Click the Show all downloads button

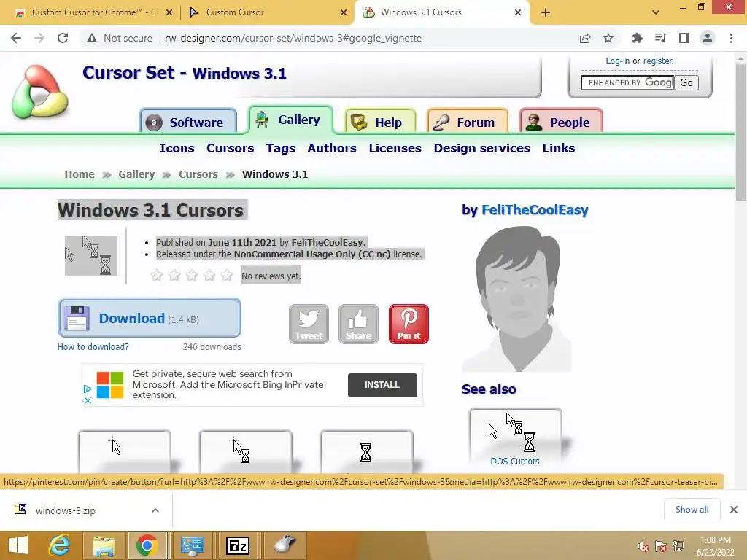[692, 510]
